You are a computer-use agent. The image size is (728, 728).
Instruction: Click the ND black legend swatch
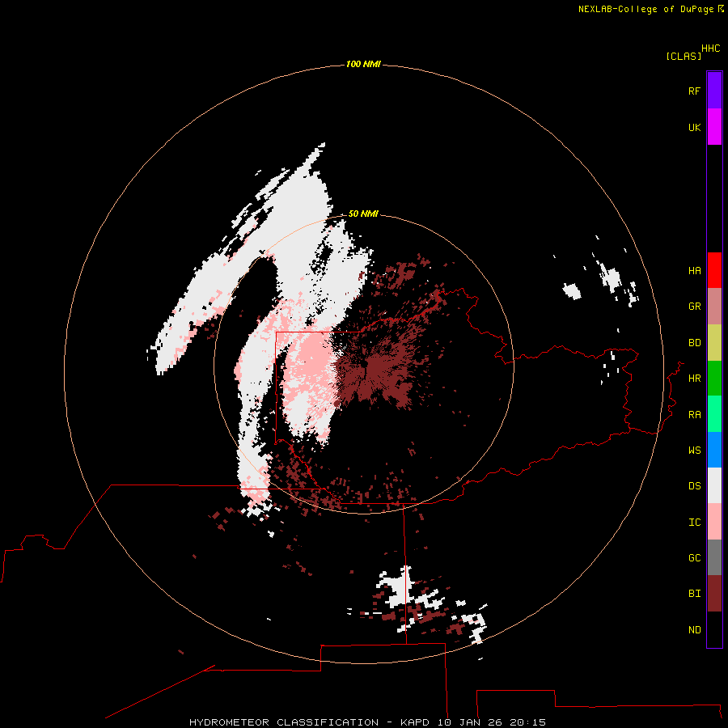(714, 629)
